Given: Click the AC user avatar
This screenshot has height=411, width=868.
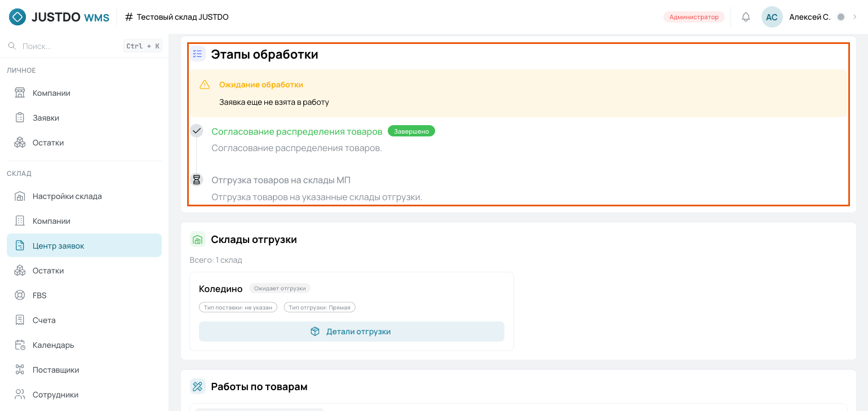Looking at the screenshot, I should pyautogui.click(x=772, y=17).
